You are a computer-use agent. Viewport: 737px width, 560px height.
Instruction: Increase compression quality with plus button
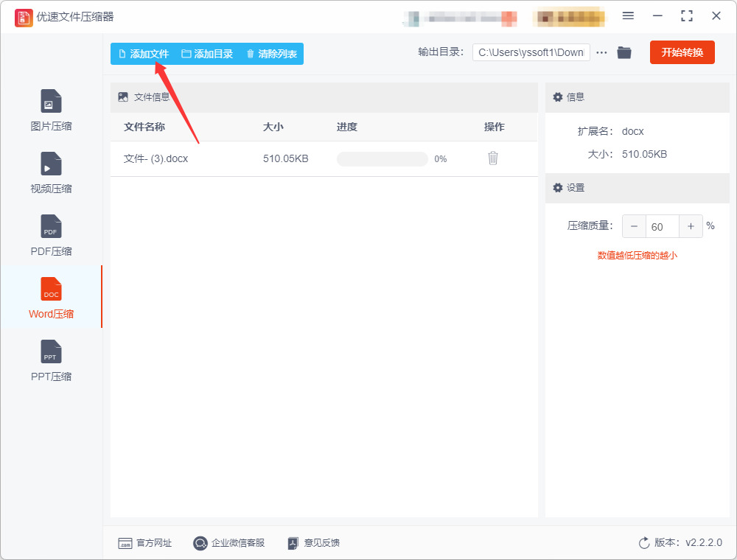point(691,226)
